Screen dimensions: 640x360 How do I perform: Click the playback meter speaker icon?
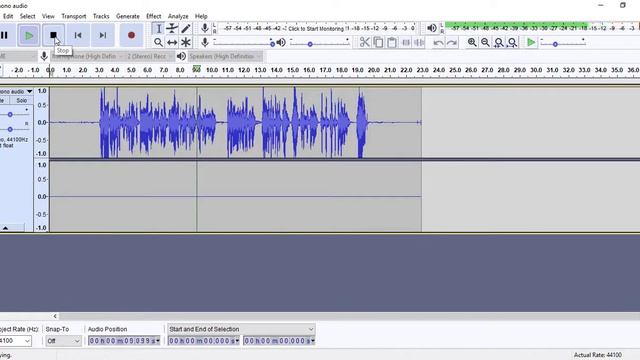click(x=431, y=28)
